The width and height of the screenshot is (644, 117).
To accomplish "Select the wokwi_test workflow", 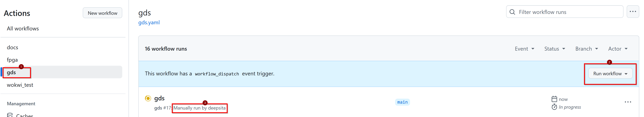I will [20, 85].
